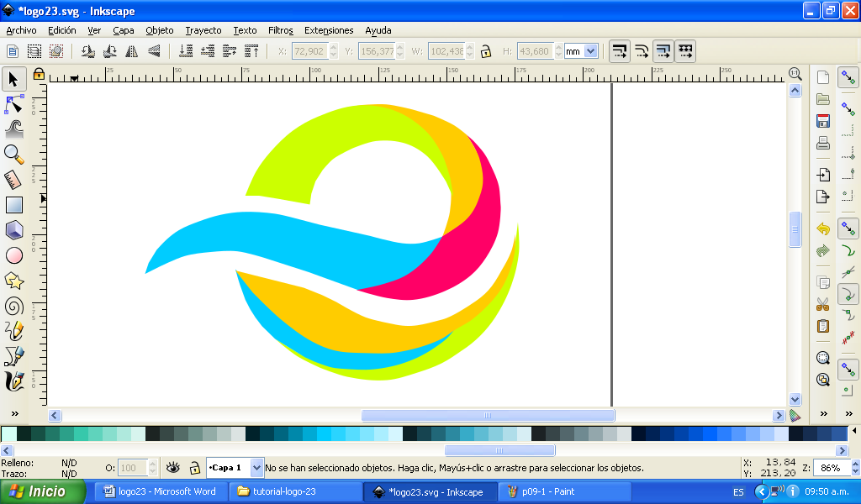Flip selection vertically
The height and width of the screenshot is (504, 861).
coord(155,51)
